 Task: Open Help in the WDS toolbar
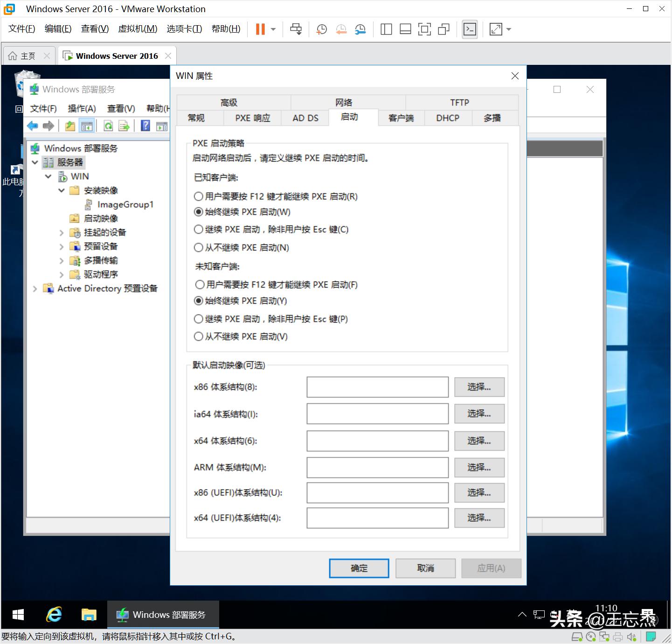coord(145,126)
